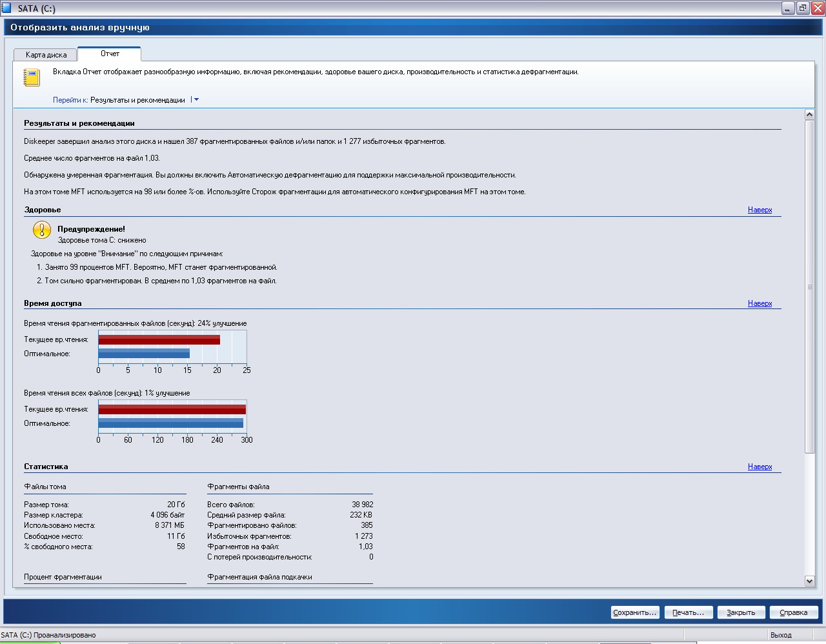Jump up via Наверх link in Статистика
This screenshot has width=826, height=644.
pyautogui.click(x=760, y=467)
